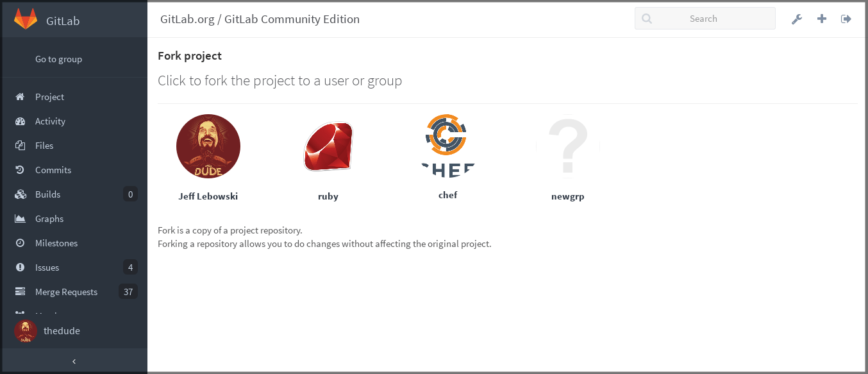Open the Project sidebar icon
868x374 pixels.
tap(21, 97)
